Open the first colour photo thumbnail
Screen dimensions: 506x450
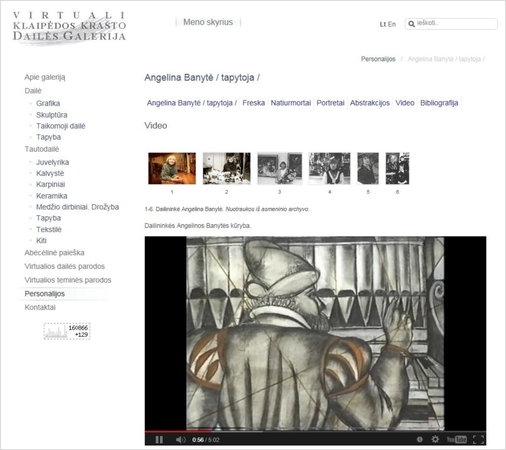[x=172, y=168]
